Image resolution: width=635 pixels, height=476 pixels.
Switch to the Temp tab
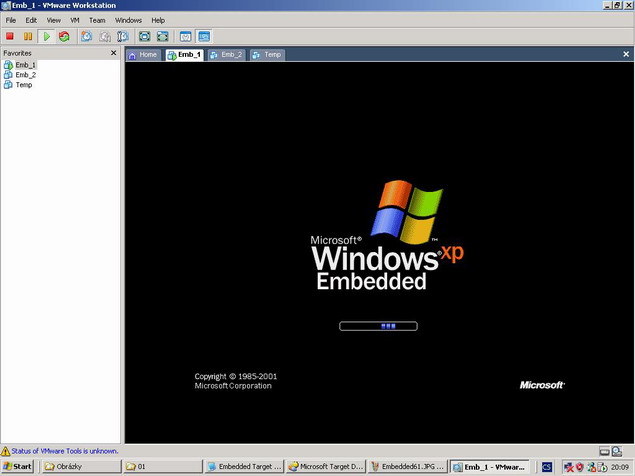(x=268, y=55)
